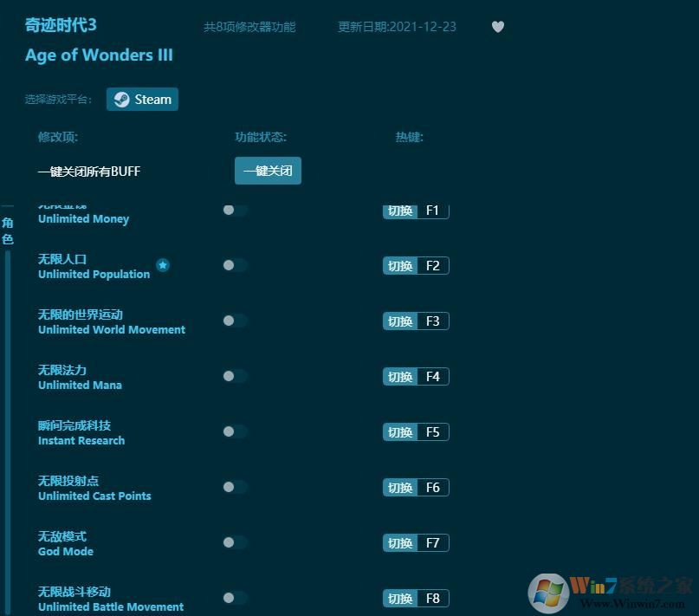Toggle Unlimited Cast Points switch
This screenshot has width=699, height=616.
coord(235,487)
